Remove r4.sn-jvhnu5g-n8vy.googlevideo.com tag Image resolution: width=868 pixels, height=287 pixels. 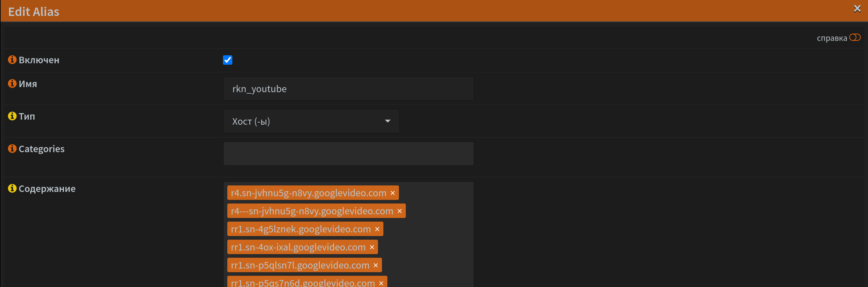point(393,193)
